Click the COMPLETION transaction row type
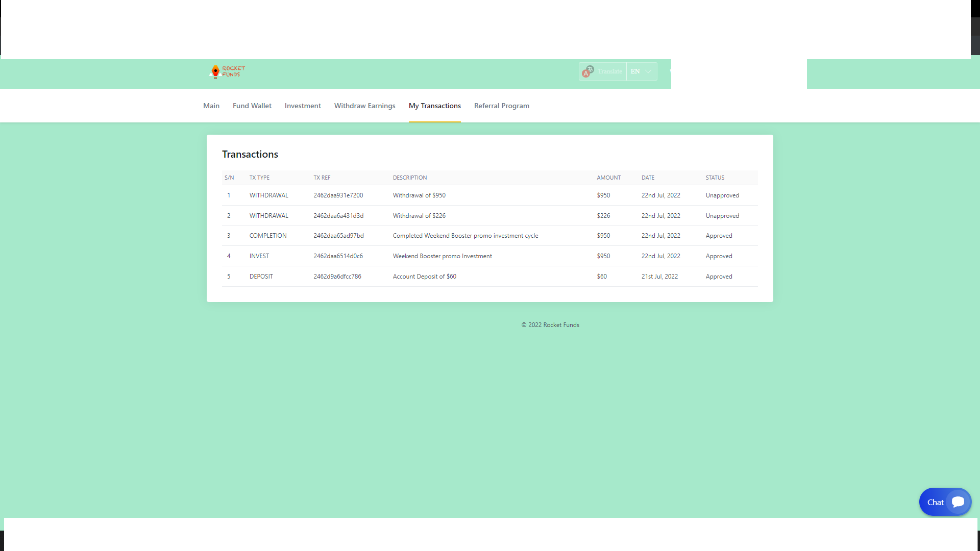The height and width of the screenshot is (551, 980). click(x=268, y=236)
